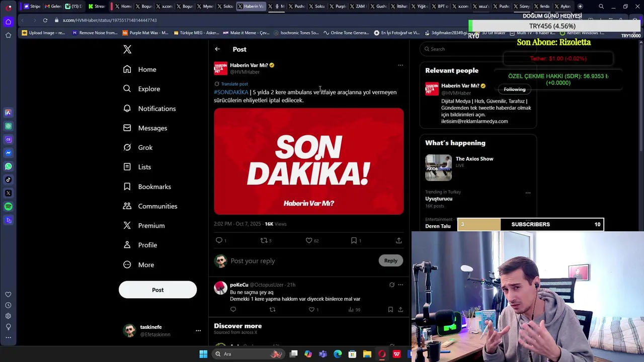Viewport: 644px width, 362px height.
Task: Open TikTok in Opera sidebar
Action: click(8, 179)
